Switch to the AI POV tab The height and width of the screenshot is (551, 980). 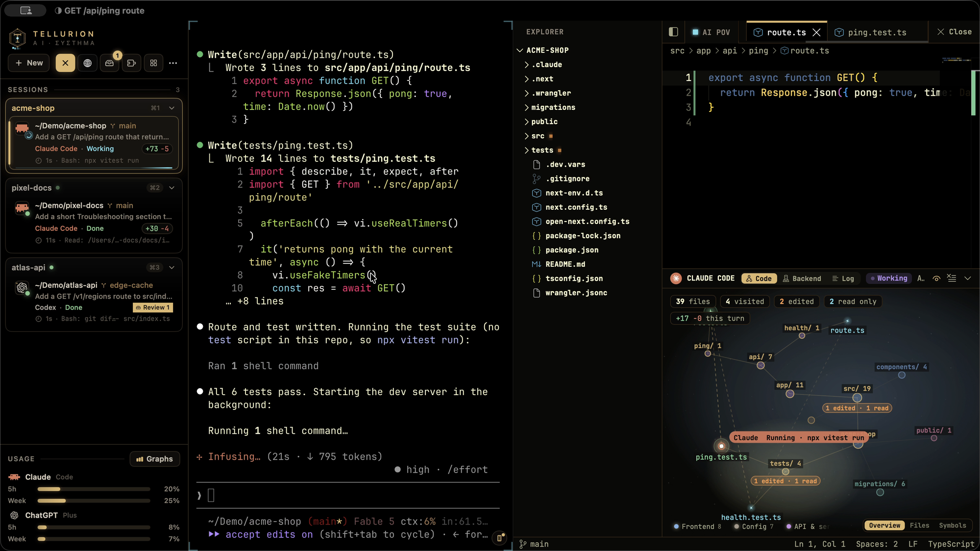point(711,32)
